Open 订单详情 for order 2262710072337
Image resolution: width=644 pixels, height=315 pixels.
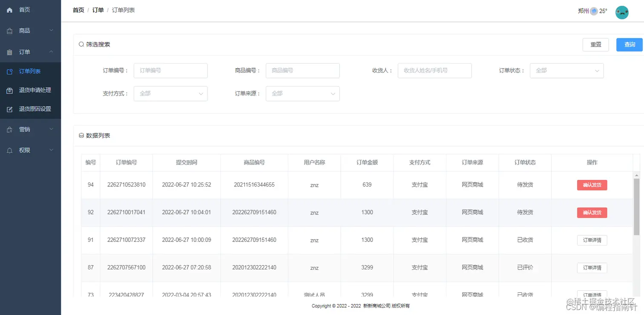point(592,240)
